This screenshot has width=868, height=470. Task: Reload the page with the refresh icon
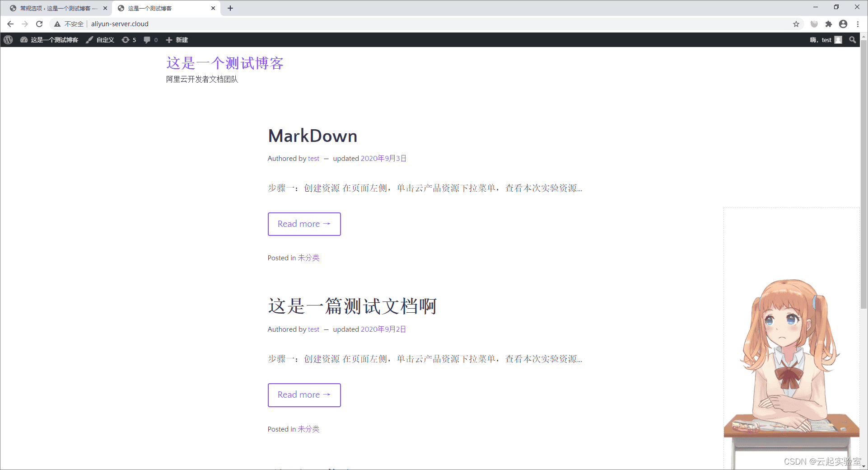39,24
